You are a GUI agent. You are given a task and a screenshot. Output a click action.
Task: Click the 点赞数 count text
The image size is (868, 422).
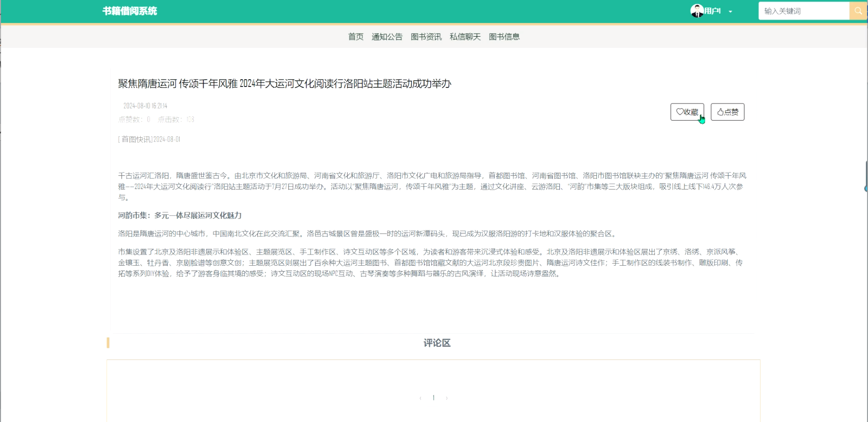pos(134,119)
